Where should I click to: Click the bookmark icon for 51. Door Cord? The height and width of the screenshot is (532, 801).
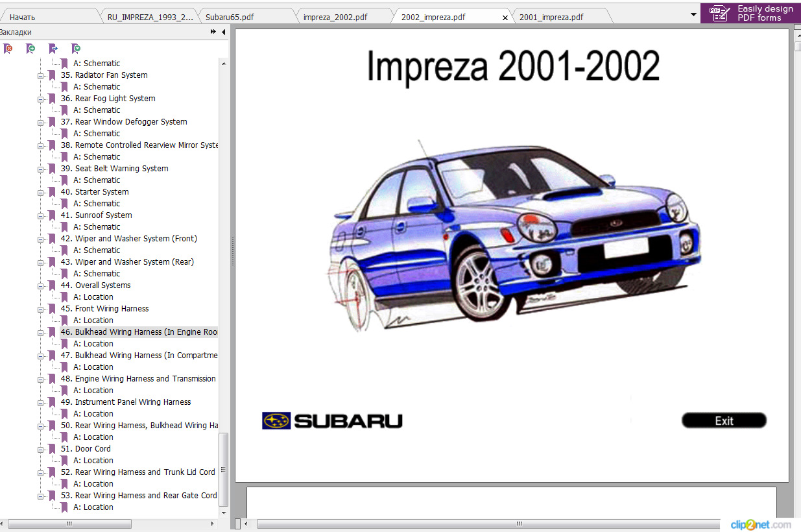click(x=52, y=449)
